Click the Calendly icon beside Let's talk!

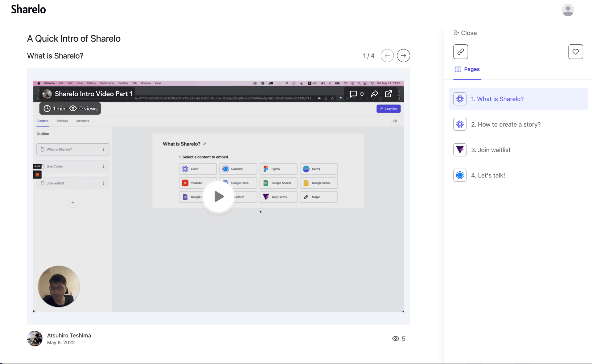460,175
